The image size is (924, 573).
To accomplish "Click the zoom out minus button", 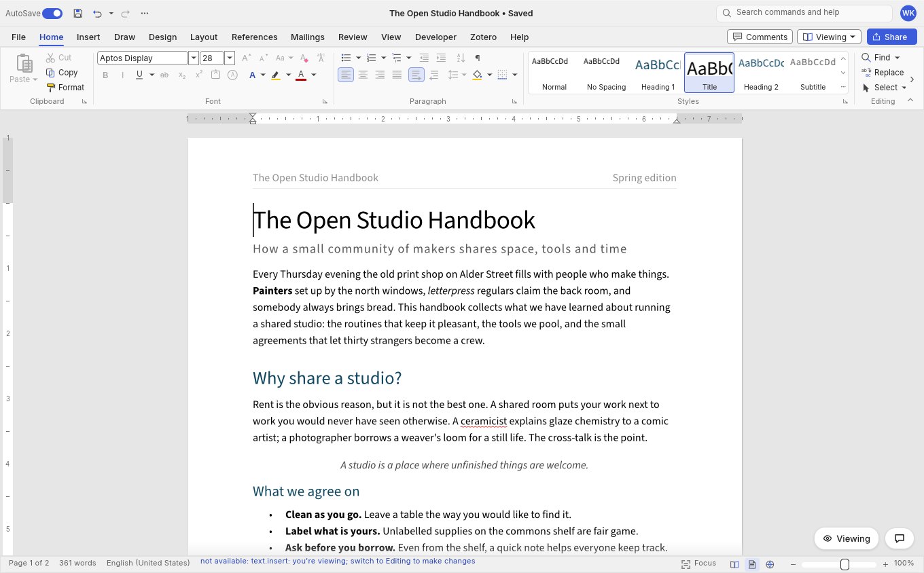I will click(793, 563).
